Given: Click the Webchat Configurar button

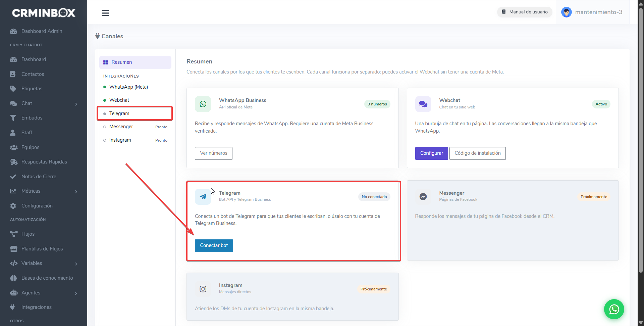Looking at the screenshot, I should click(x=431, y=153).
